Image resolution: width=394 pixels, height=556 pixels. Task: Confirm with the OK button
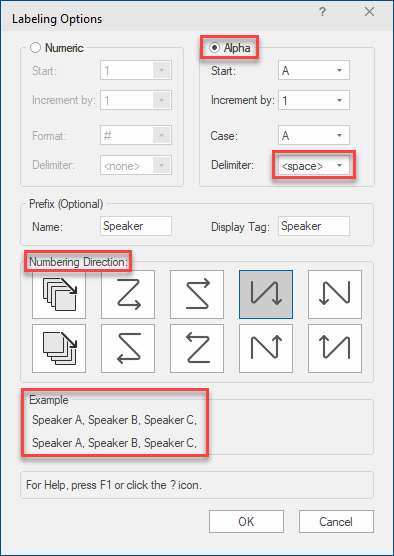[246, 522]
